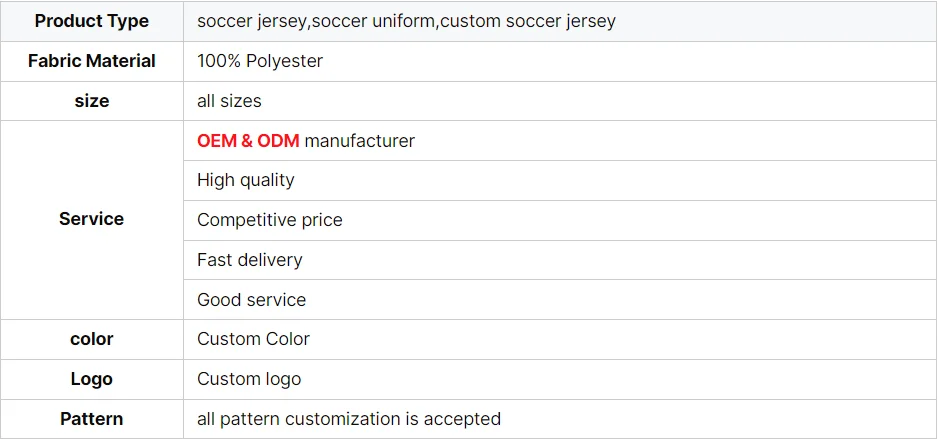Click the Product Type header cell
Viewport: 938px width, 439px height.
[x=91, y=21]
